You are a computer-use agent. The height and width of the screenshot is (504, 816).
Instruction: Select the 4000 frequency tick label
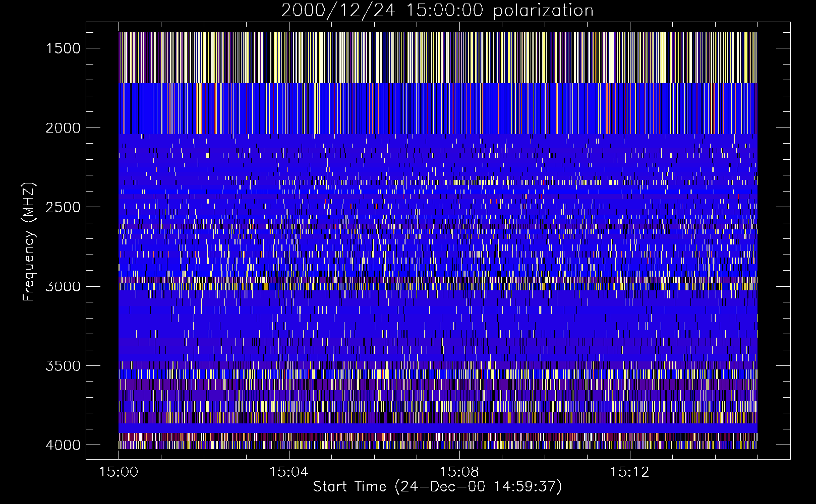[x=63, y=445]
